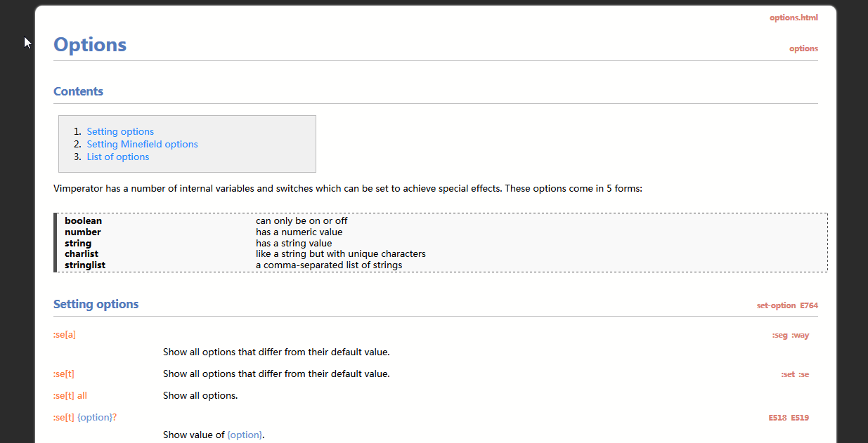Jump to 'List of options' section
This screenshot has width=868, height=443.
118,157
